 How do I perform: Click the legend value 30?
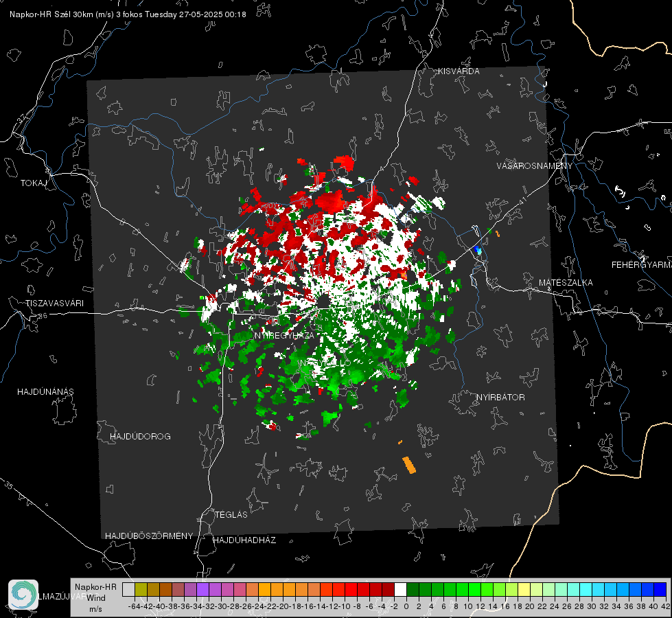(x=592, y=606)
